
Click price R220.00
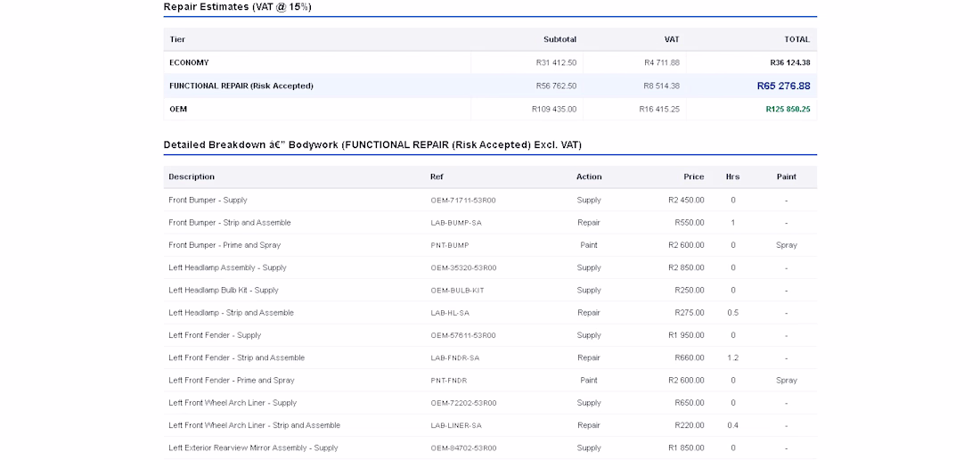(x=690, y=425)
